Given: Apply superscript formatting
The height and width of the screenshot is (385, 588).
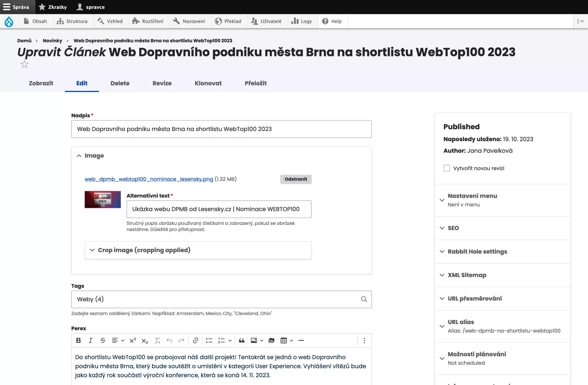Looking at the screenshot, I should 133,340.
